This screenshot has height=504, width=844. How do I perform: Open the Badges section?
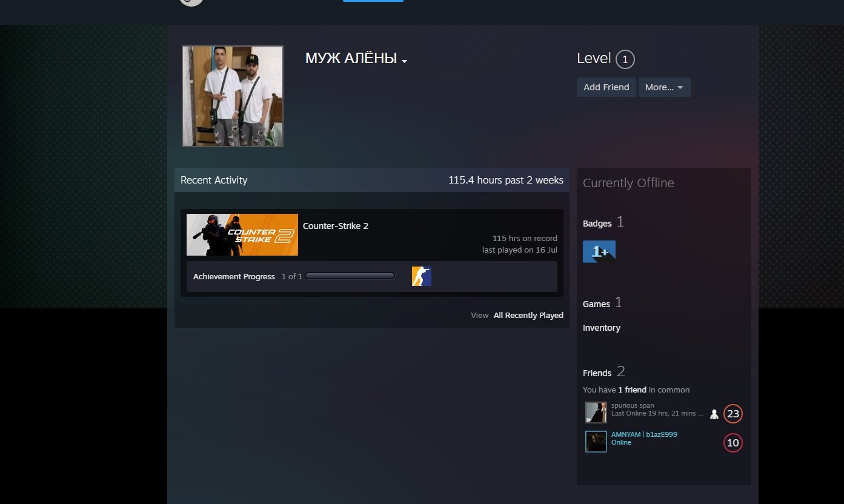coord(597,224)
